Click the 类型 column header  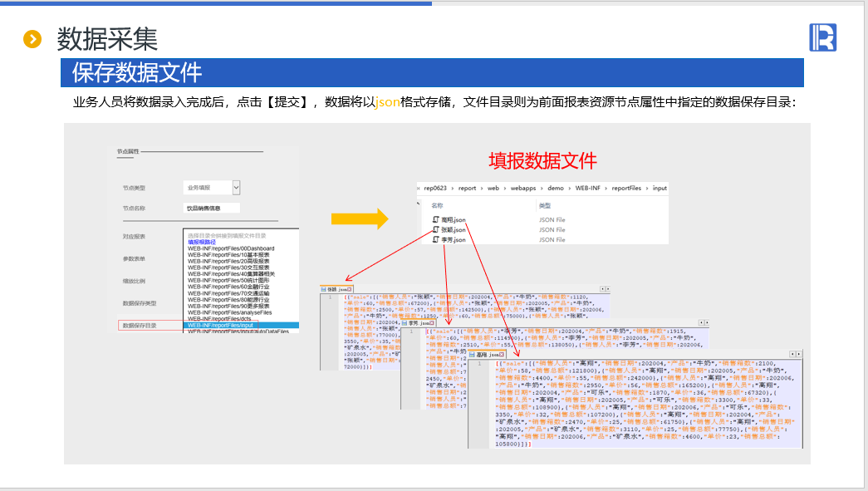click(544, 205)
